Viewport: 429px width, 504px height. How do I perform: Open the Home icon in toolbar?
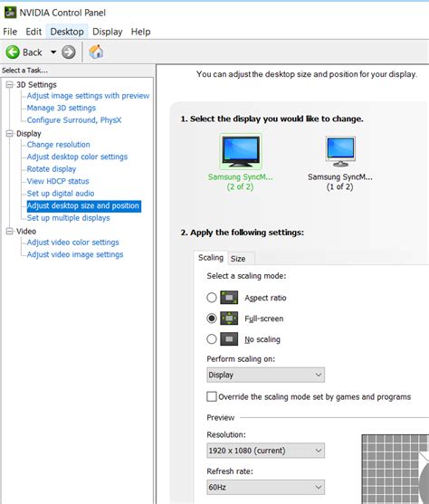96,52
